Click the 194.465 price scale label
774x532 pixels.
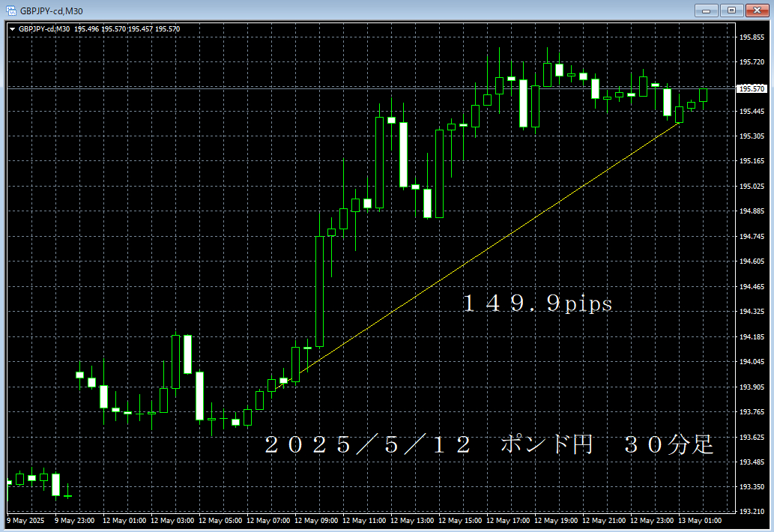click(x=752, y=287)
